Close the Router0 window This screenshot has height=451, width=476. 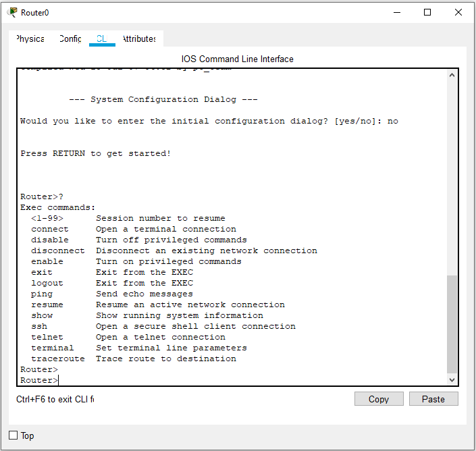(458, 12)
